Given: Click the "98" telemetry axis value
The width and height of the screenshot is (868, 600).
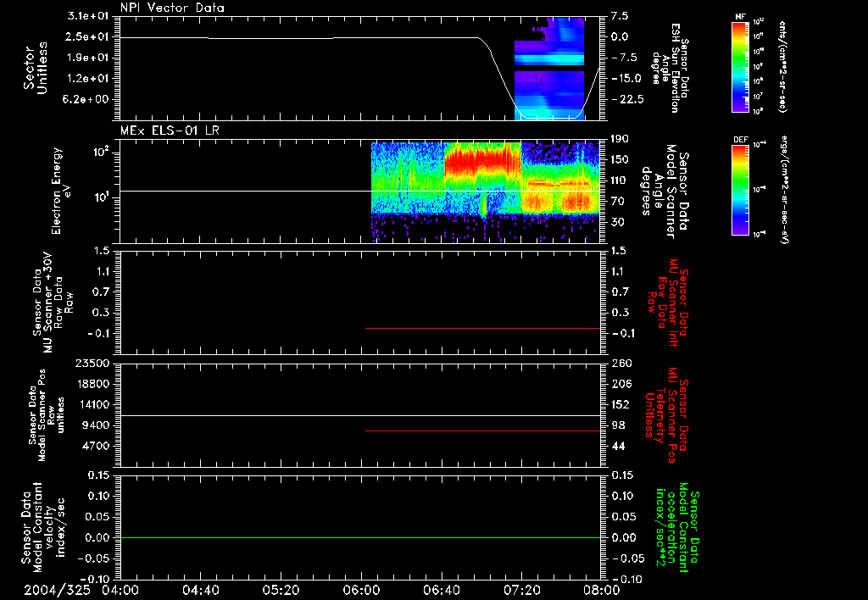Looking at the screenshot, I should 618,425.
